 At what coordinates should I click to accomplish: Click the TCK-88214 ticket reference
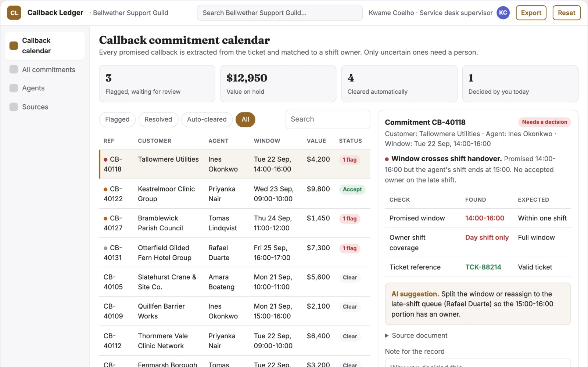point(483,267)
